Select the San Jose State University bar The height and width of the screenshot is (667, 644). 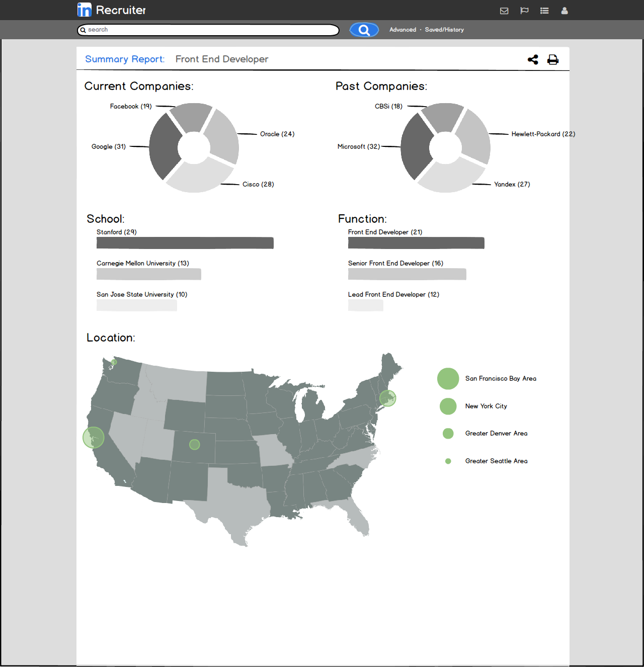point(137,305)
